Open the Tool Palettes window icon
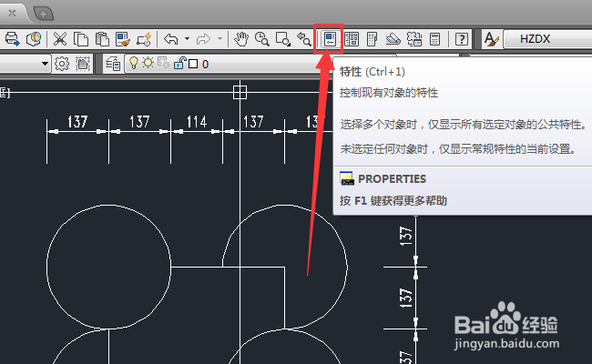This screenshot has width=592, height=364. point(372,39)
